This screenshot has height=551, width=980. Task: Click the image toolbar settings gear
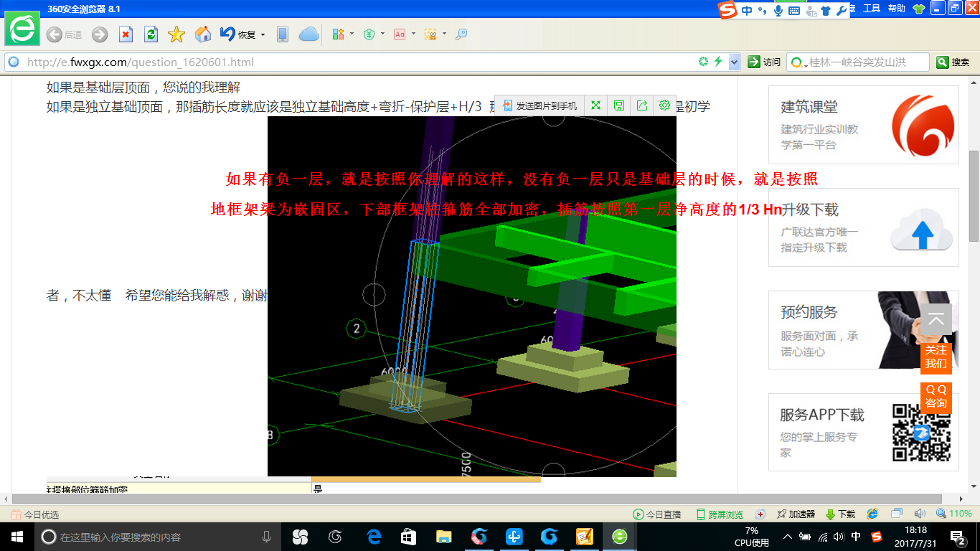(664, 105)
